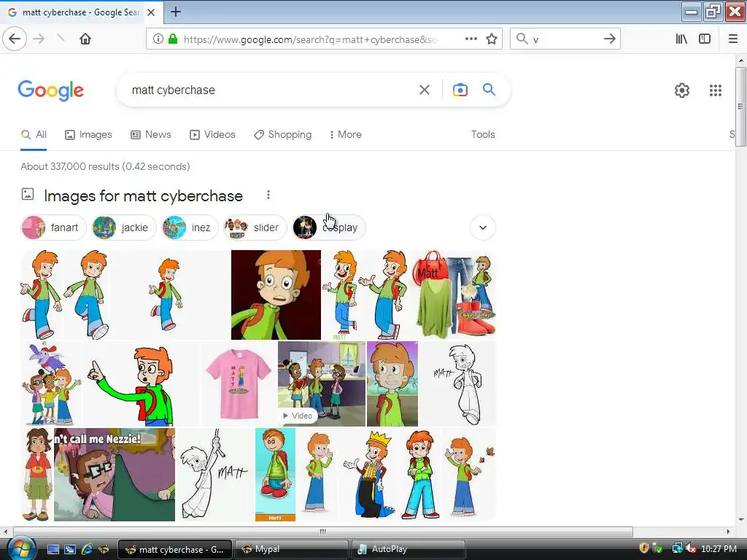Click the Windows Start orb

pyautogui.click(x=20, y=548)
